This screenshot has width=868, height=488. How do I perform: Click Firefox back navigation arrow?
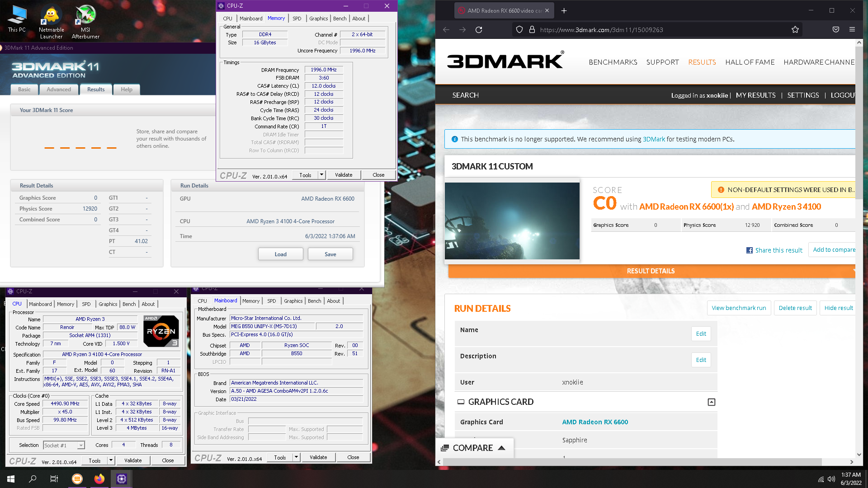(x=446, y=30)
